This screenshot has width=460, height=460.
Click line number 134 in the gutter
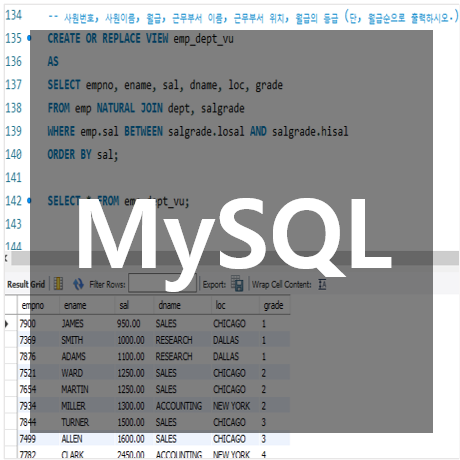(x=13, y=15)
